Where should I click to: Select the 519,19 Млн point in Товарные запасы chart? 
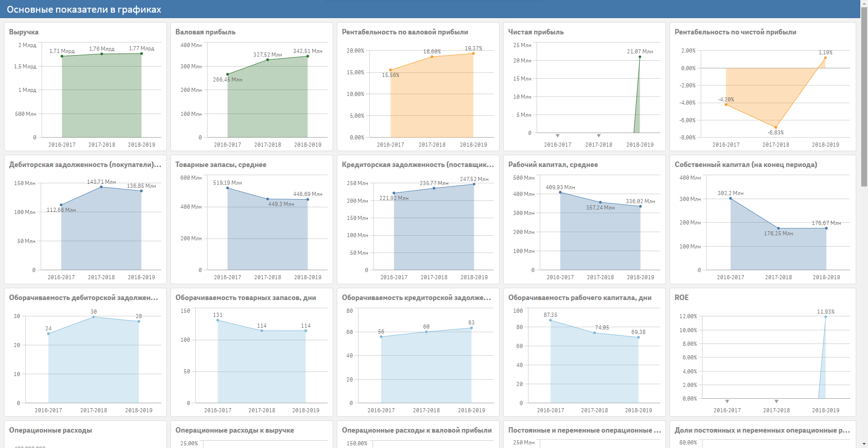pos(227,188)
